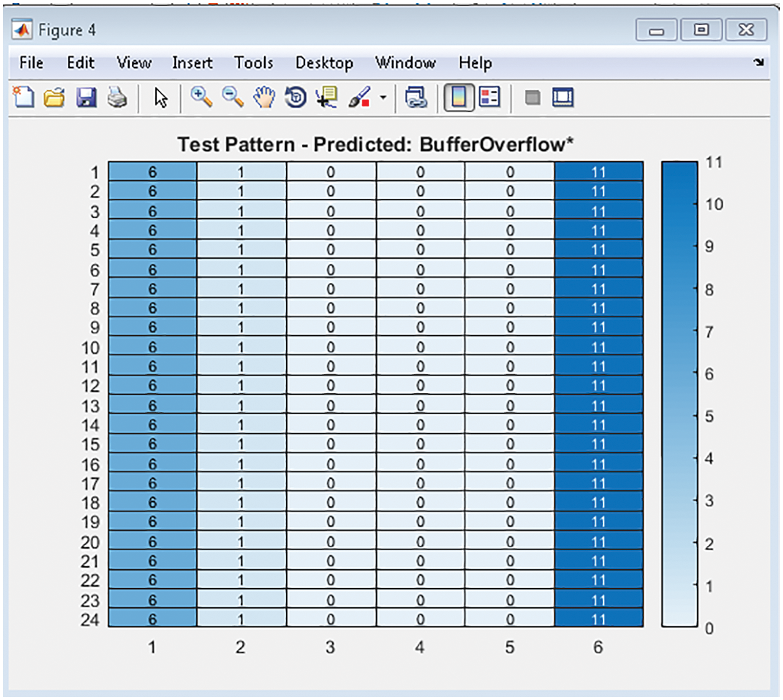Select the Zoom In magnifier tool
Screen dimensions: 783x700
201,97
